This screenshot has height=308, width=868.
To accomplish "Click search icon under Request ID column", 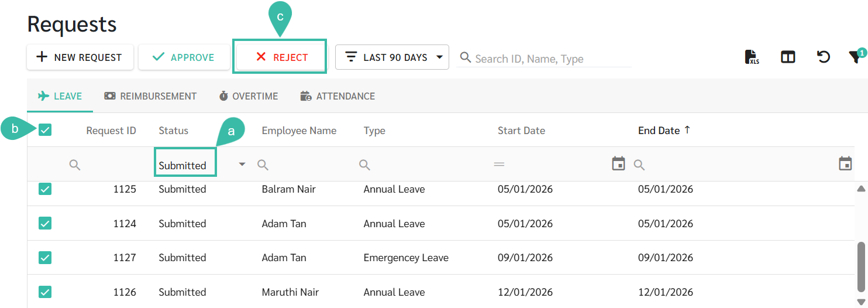I will 75,165.
